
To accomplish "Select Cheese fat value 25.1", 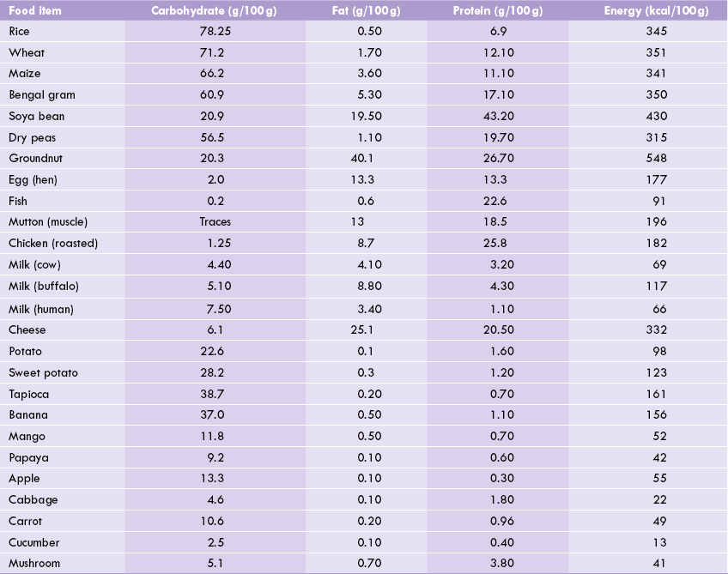I will 361,330.
